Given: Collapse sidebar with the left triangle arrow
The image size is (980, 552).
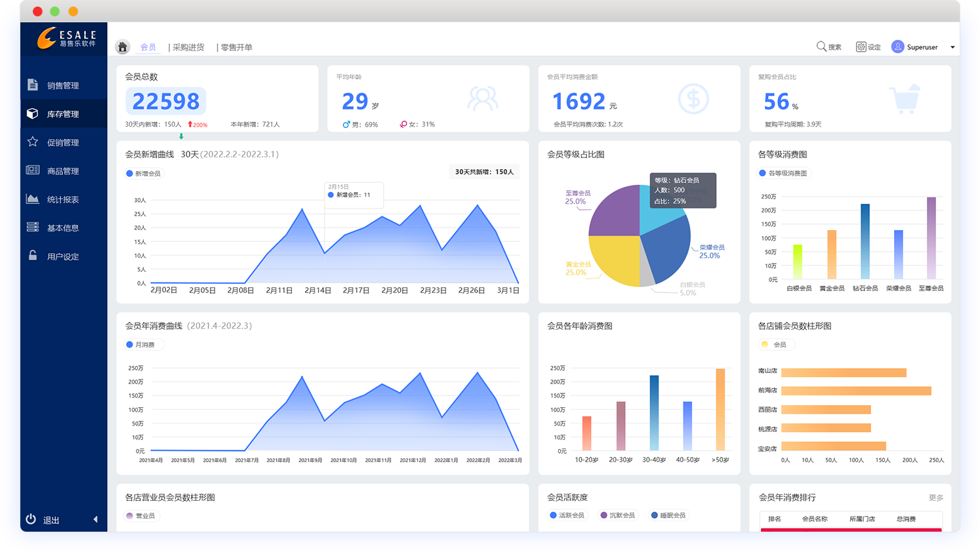Looking at the screenshot, I should pyautogui.click(x=96, y=519).
